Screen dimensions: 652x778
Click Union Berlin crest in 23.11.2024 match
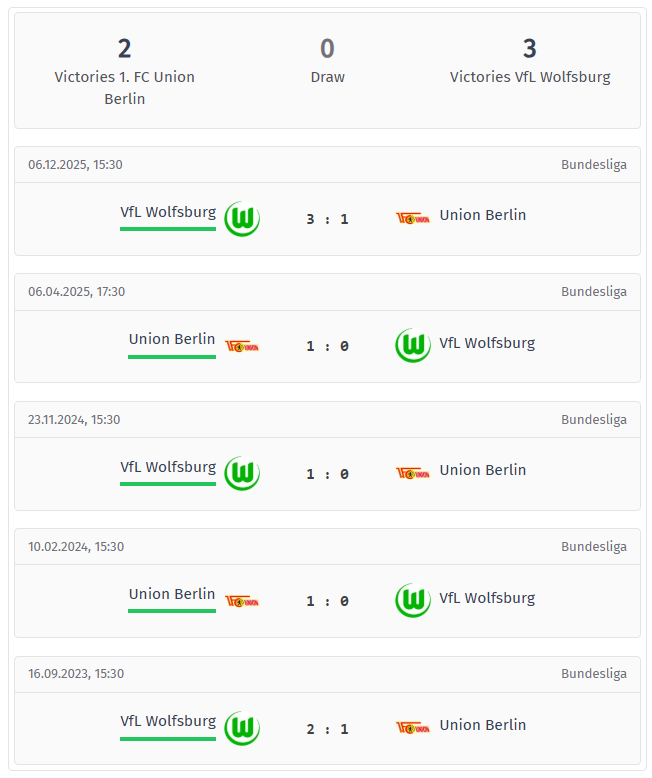coord(412,473)
